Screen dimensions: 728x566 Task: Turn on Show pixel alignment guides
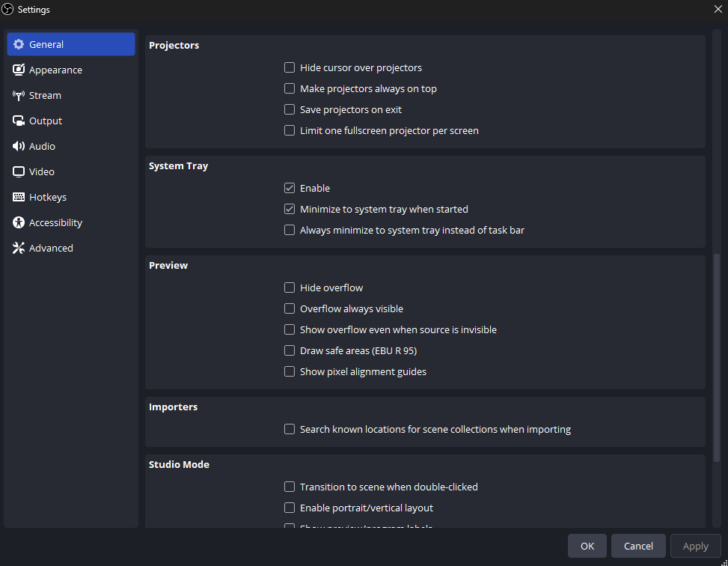coord(290,371)
